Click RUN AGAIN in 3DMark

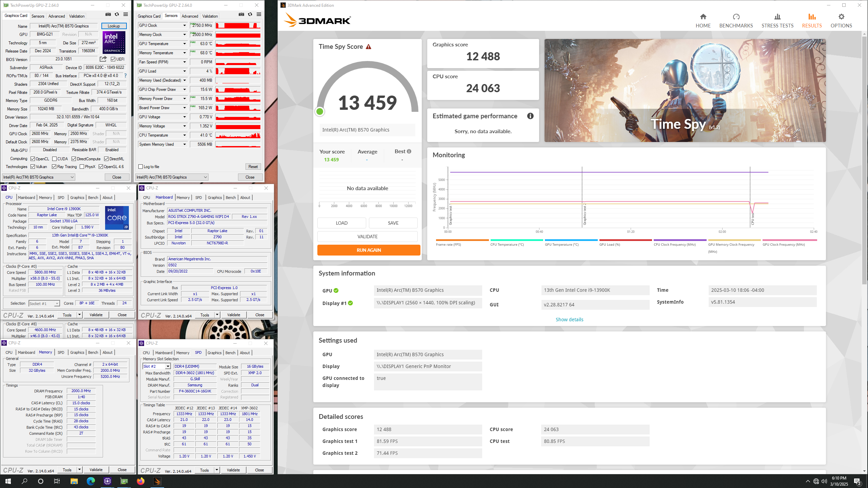pyautogui.click(x=369, y=250)
